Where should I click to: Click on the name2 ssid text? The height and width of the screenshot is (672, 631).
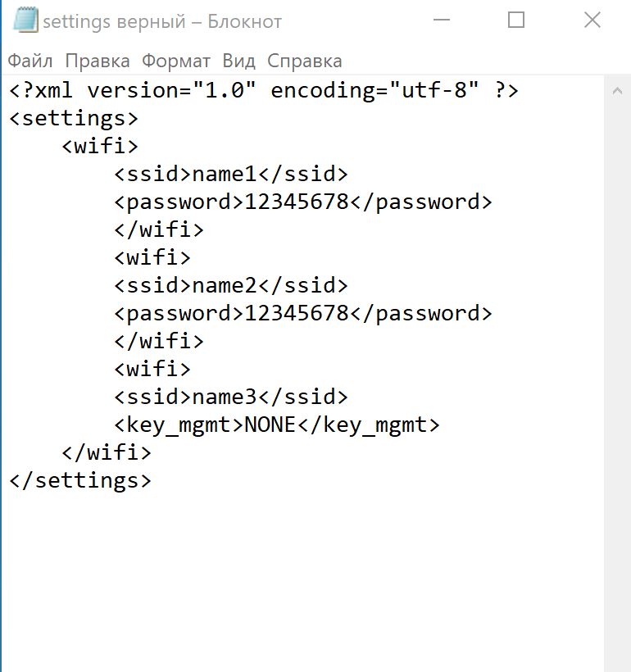tap(225, 285)
